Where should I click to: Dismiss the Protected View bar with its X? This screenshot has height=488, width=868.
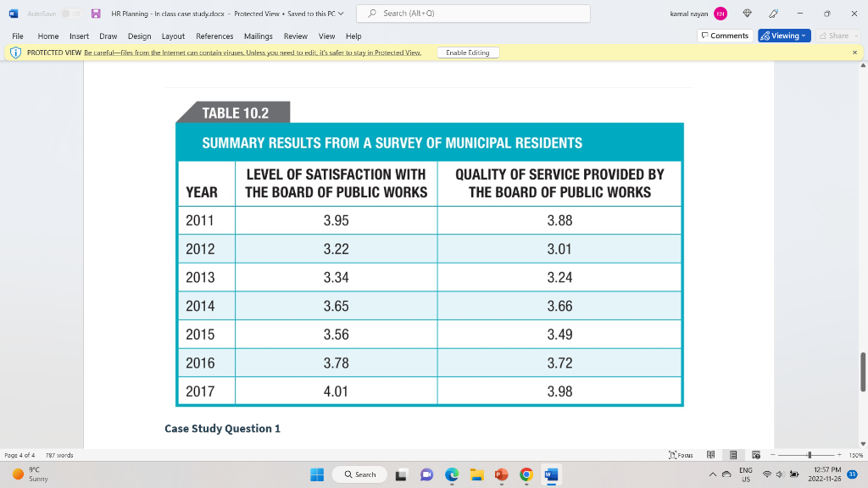(854, 53)
